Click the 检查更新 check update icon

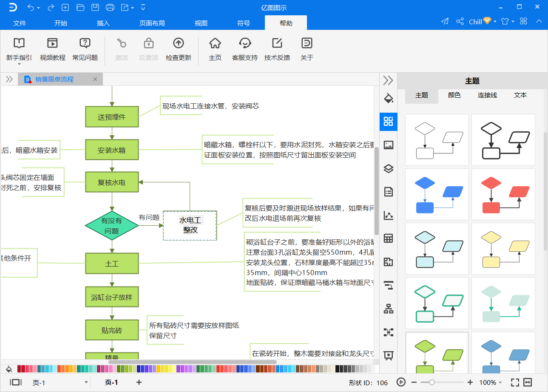pyautogui.click(x=178, y=43)
